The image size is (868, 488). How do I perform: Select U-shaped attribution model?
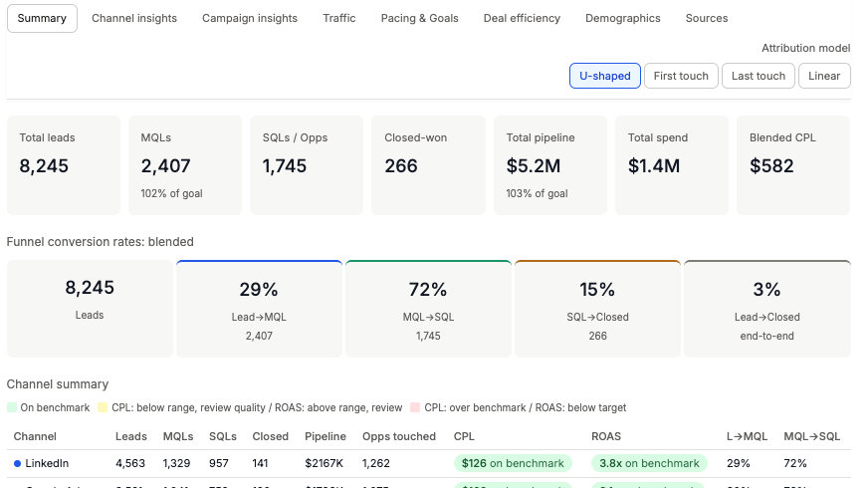pos(605,76)
